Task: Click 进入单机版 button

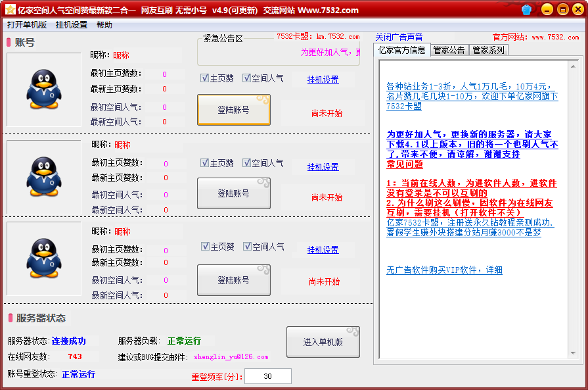Action: (323, 342)
